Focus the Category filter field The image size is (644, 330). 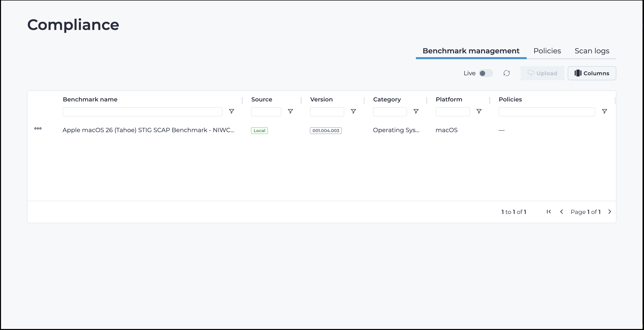[x=390, y=112]
